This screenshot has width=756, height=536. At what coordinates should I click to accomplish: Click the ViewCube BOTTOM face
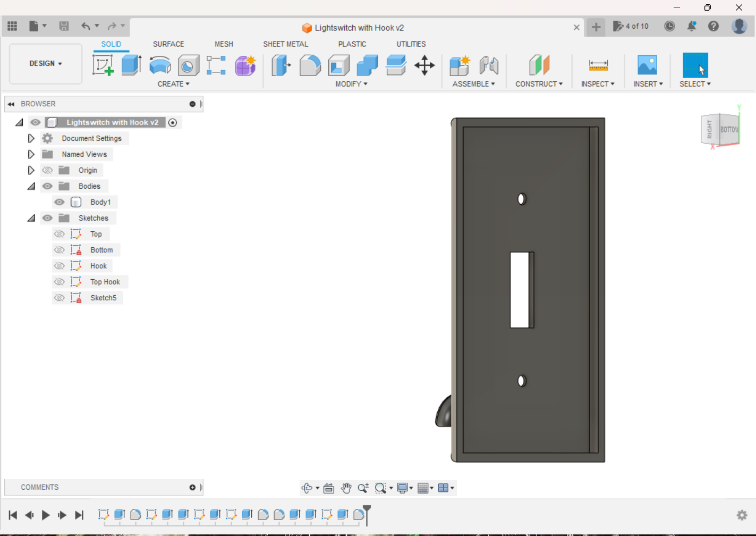pos(729,129)
